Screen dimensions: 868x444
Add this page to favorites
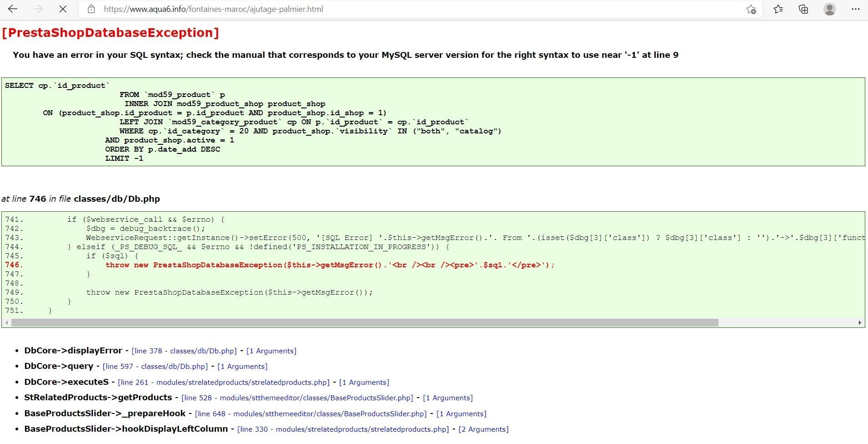(751, 9)
